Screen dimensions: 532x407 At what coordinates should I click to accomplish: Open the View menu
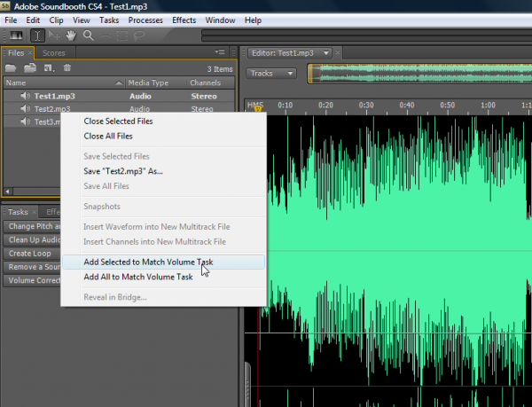coord(81,20)
